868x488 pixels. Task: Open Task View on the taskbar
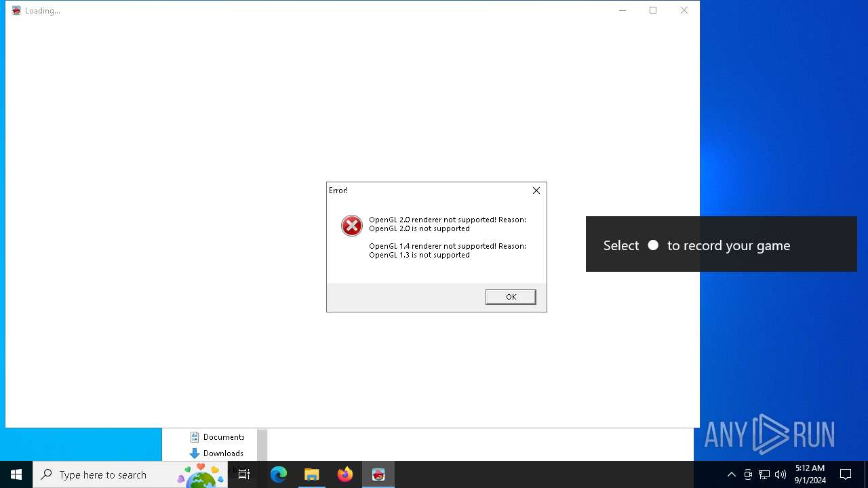point(244,474)
